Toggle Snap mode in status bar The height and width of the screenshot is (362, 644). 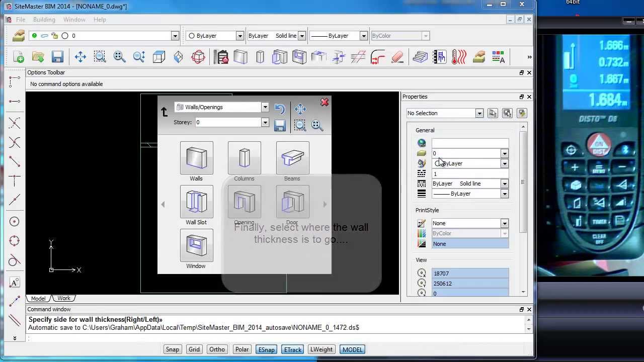click(173, 349)
